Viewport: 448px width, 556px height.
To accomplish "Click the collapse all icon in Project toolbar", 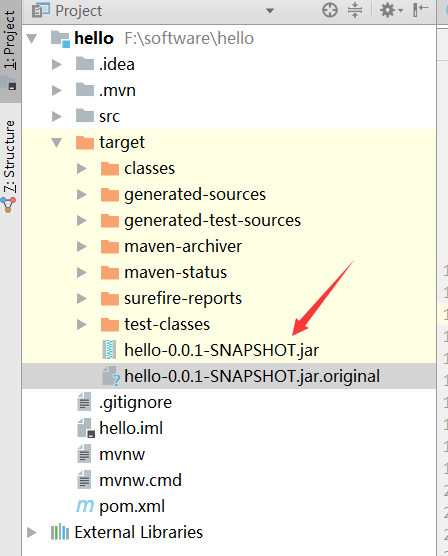I will (355, 10).
